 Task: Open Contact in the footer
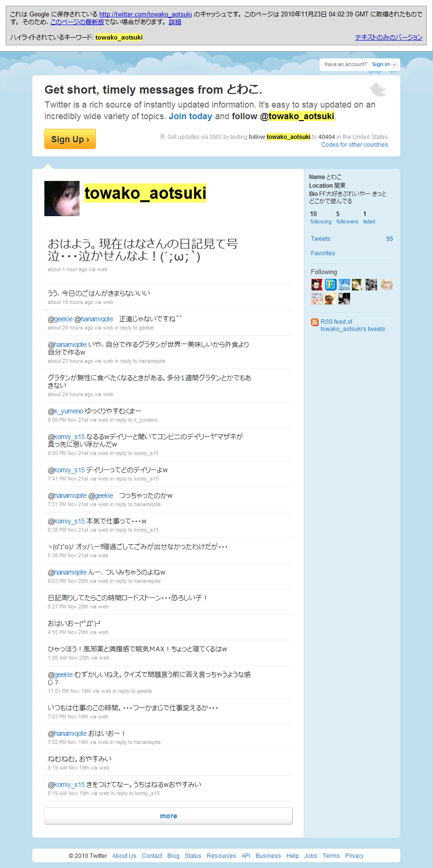tap(152, 856)
